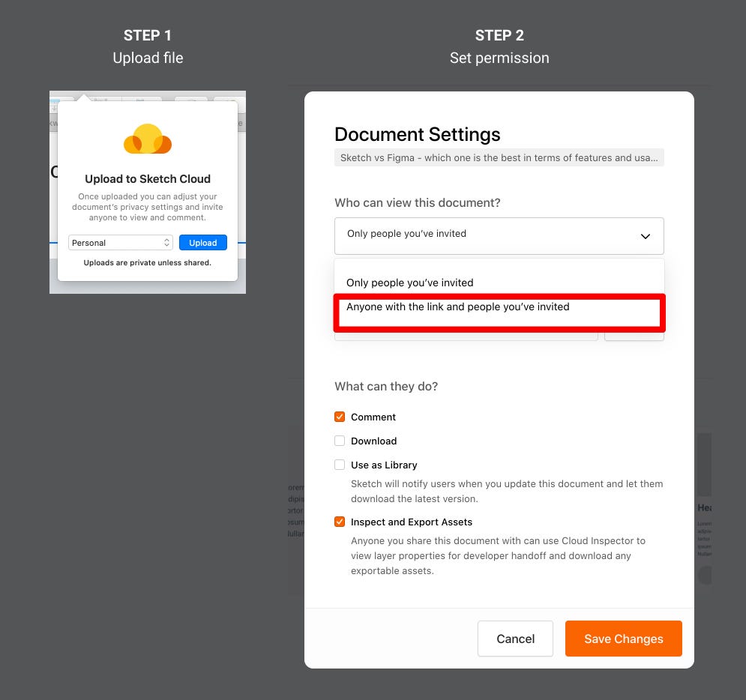Enable the Use as Library checkbox

[x=340, y=465]
